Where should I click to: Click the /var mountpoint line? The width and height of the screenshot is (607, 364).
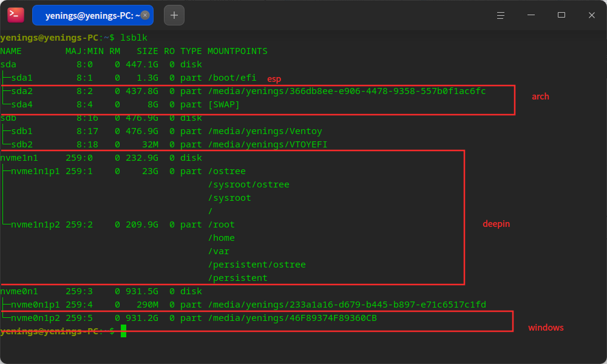point(219,251)
